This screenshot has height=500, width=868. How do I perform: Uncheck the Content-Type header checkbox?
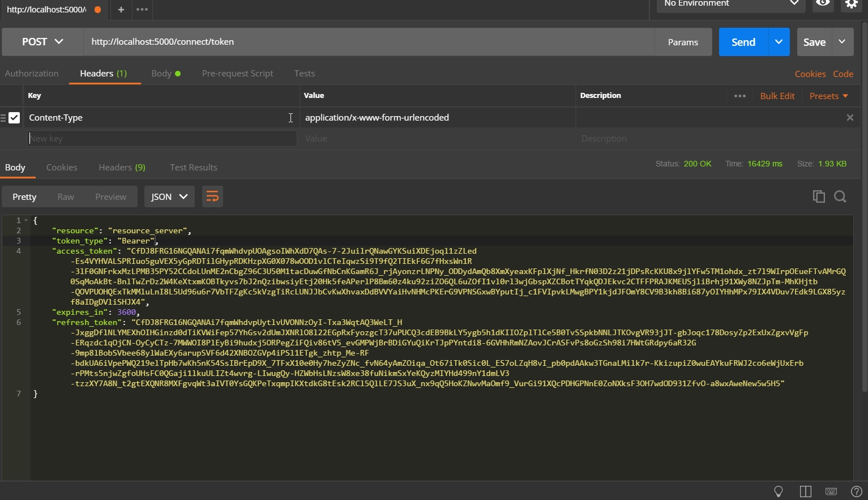coord(14,118)
